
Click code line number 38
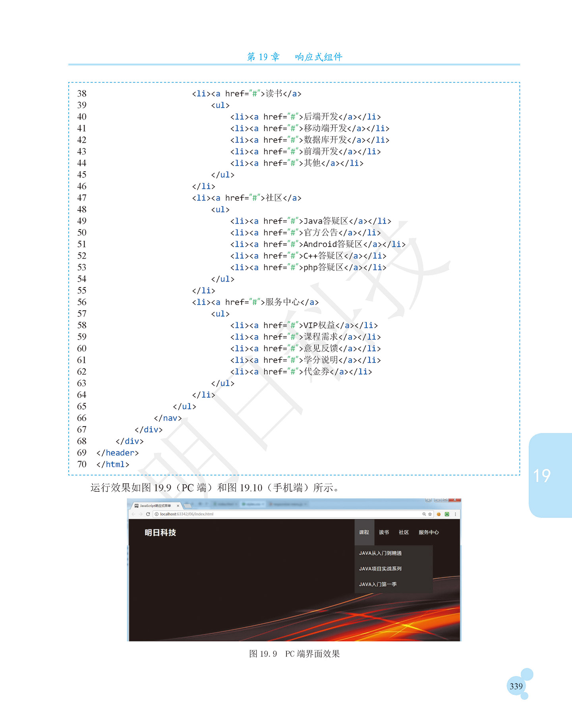[x=82, y=93]
